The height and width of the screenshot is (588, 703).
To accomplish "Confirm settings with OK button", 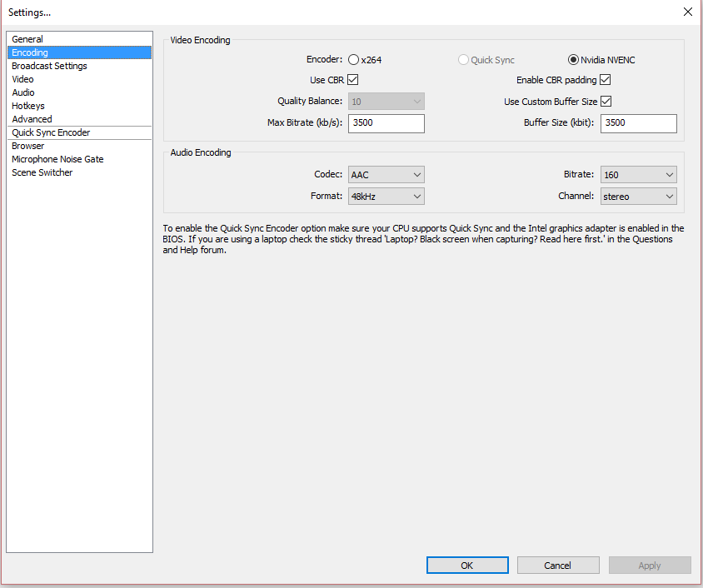I will click(467, 566).
